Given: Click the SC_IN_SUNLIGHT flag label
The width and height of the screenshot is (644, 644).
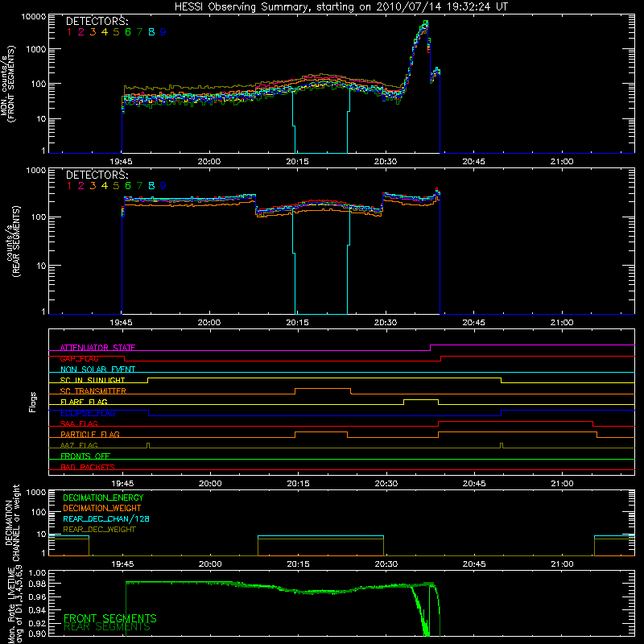Looking at the screenshot, I should pos(93,380).
